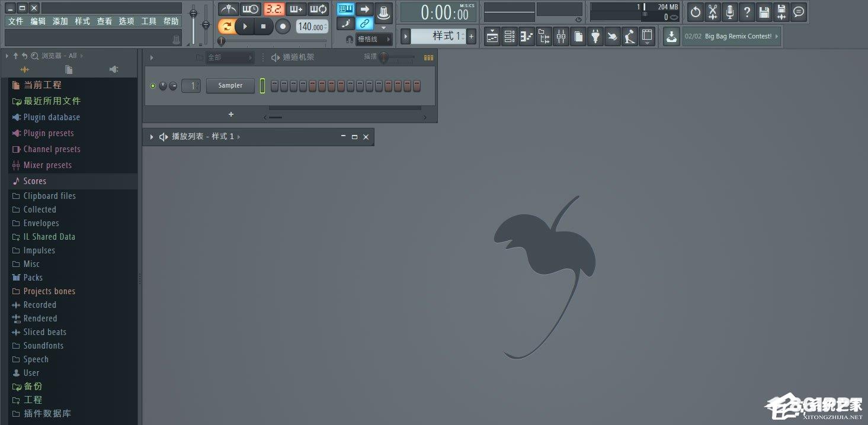Toggle loop recording button

(319, 9)
